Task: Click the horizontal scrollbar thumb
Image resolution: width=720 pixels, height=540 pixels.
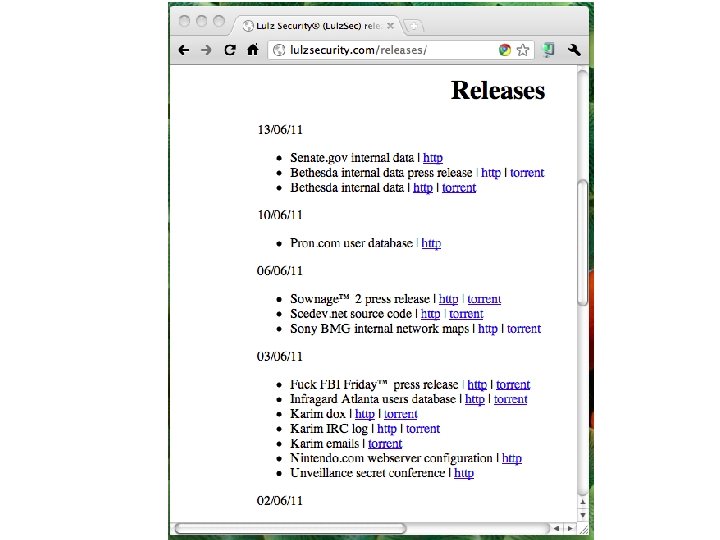Action: [x=290, y=528]
